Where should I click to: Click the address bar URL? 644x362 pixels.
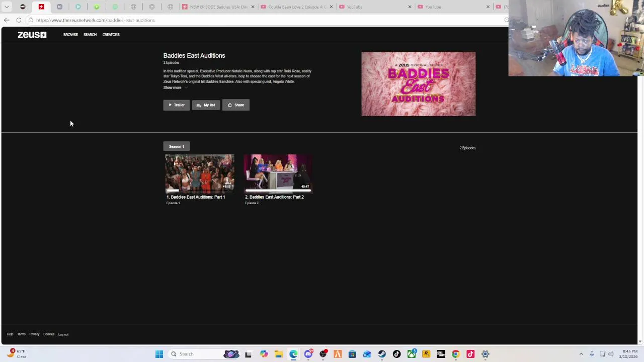coord(96,20)
